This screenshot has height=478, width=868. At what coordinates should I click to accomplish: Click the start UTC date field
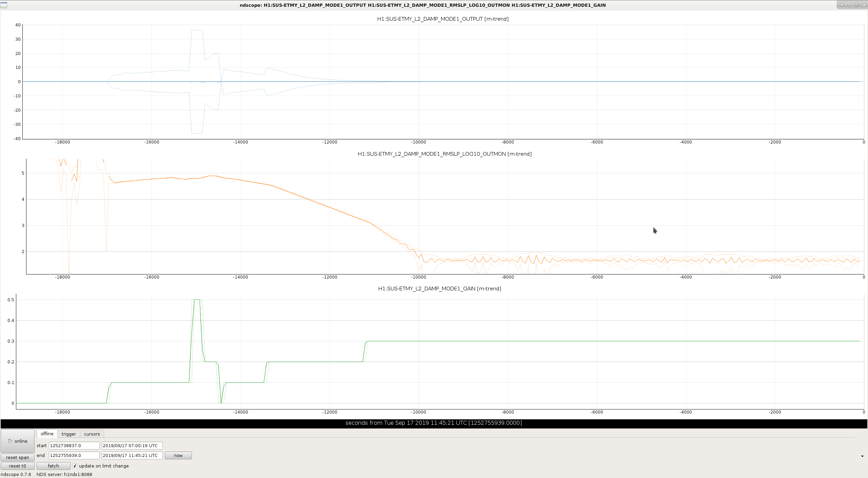point(132,445)
